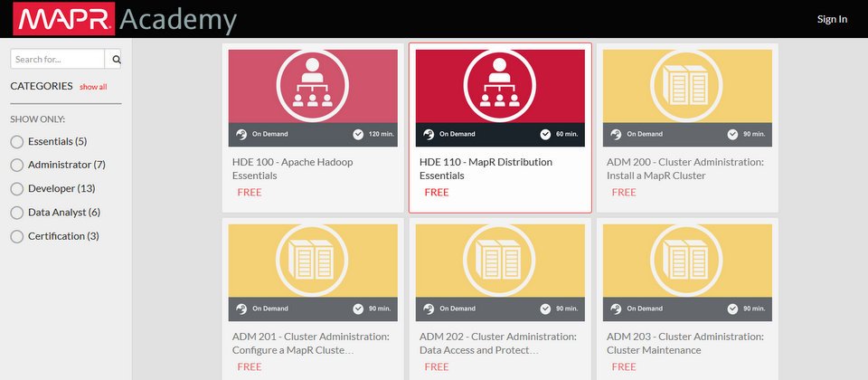The height and width of the screenshot is (380, 868).
Task: Click FREE label on ADM 200 card
Action: tap(624, 192)
